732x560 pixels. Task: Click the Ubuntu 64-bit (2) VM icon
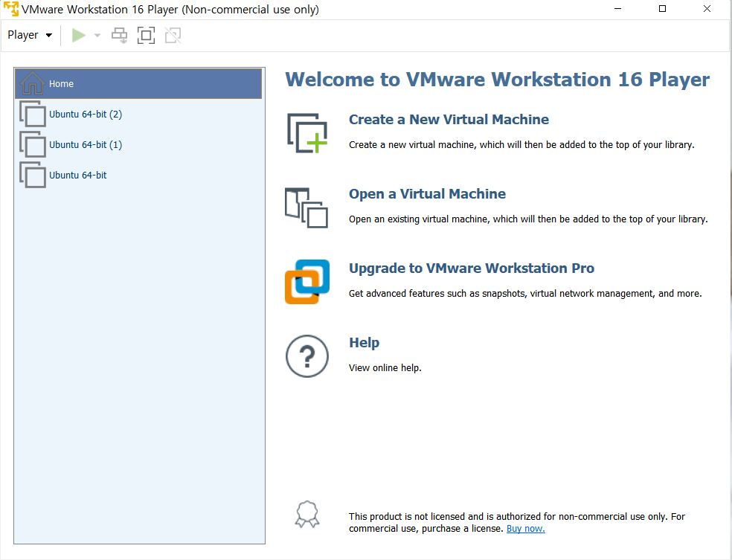pyautogui.click(x=33, y=114)
